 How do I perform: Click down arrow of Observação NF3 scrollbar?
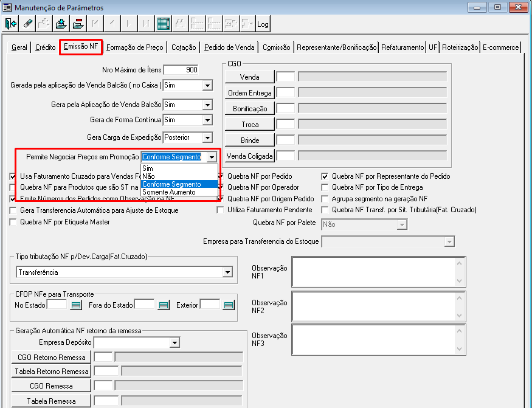[x=460, y=349]
